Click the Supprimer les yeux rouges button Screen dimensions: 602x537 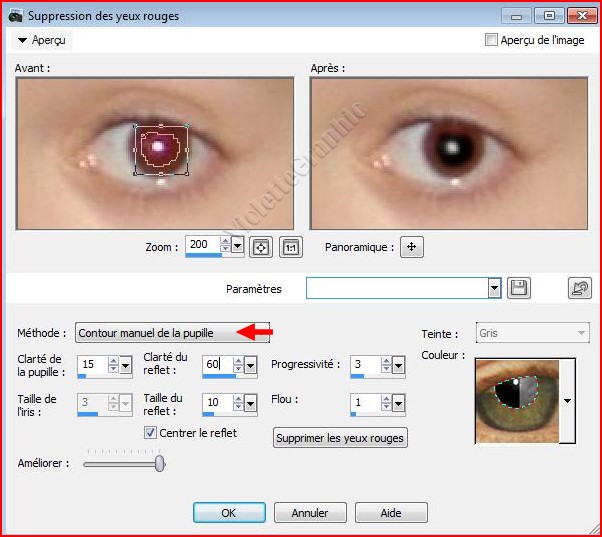coord(340,438)
